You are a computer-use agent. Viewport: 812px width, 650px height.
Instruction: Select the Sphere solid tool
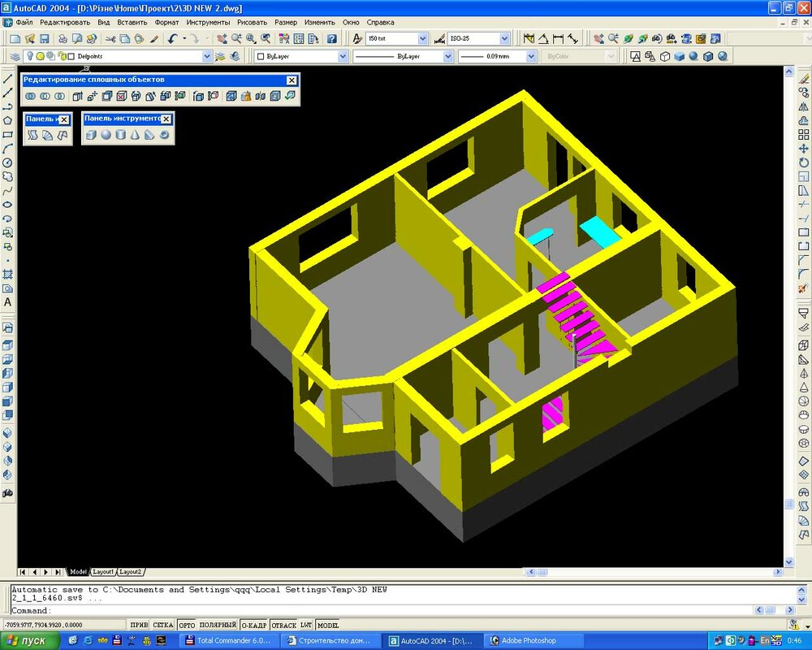coord(106,135)
